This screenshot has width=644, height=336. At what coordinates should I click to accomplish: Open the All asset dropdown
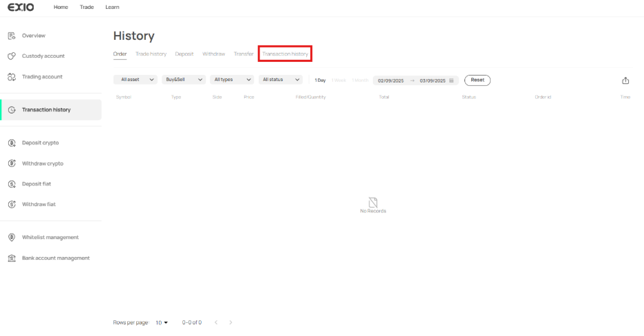(x=135, y=80)
